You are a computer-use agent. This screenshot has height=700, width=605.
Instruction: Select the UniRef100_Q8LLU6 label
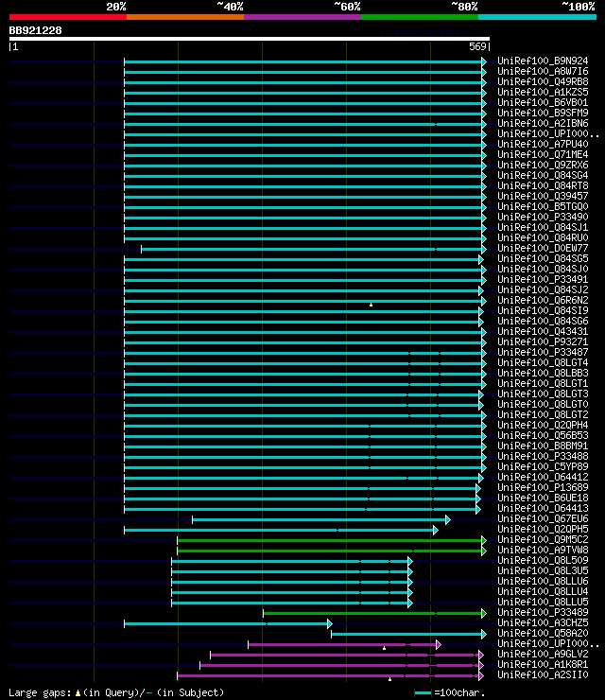click(543, 581)
